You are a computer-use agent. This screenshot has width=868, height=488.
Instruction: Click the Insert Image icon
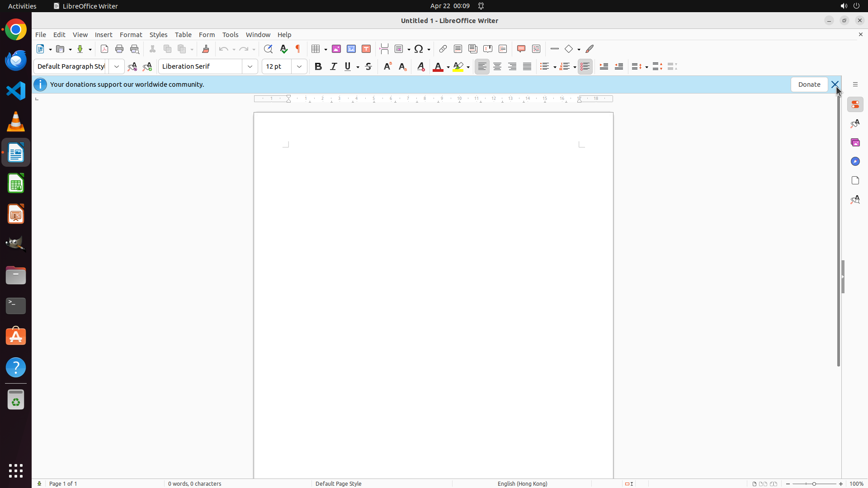[x=336, y=49]
